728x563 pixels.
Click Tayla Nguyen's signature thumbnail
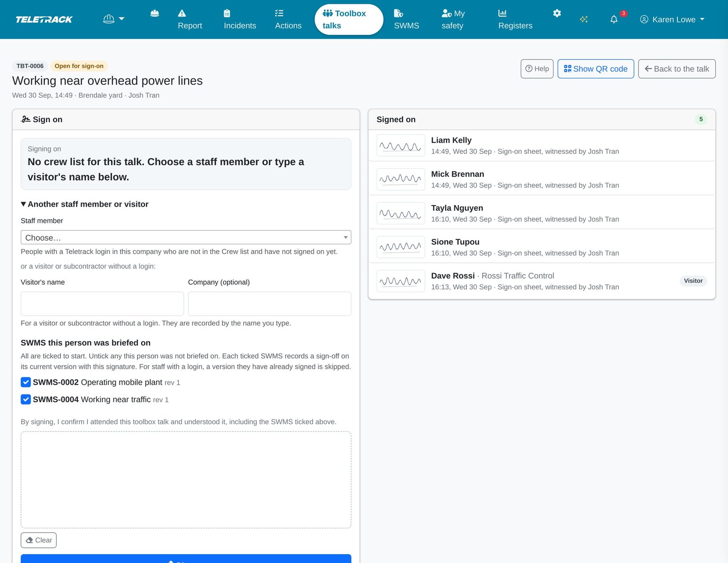click(401, 213)
